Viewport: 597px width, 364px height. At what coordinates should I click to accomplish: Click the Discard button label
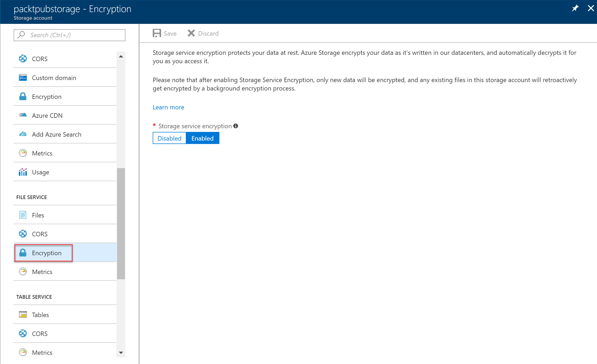(x=208, y=34)
